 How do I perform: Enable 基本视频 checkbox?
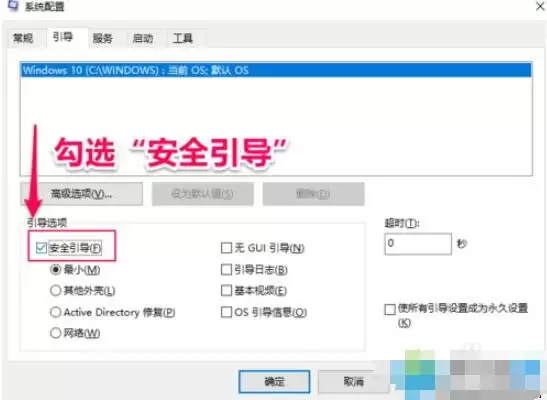[x=226, y=290]
